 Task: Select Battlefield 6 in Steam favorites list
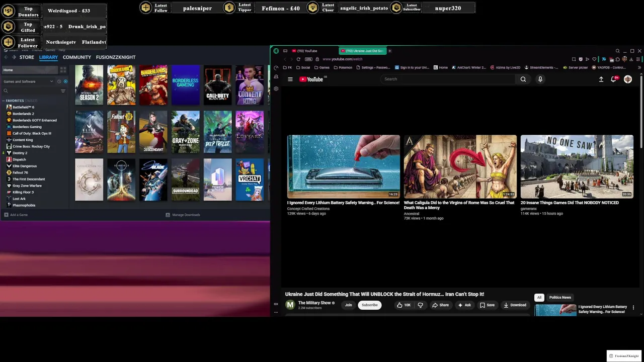(x=23, y=107)
